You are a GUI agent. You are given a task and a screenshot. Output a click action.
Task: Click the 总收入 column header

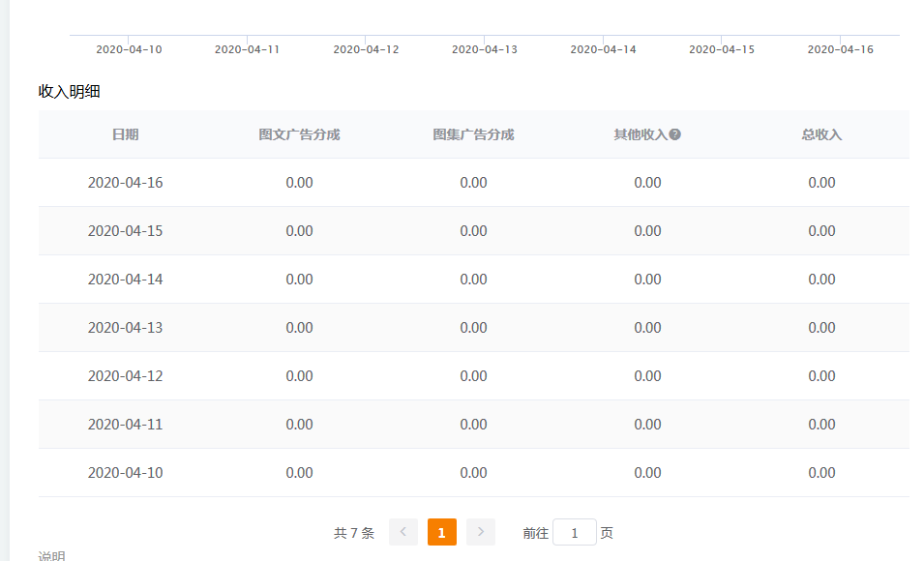tap(821, 134)
